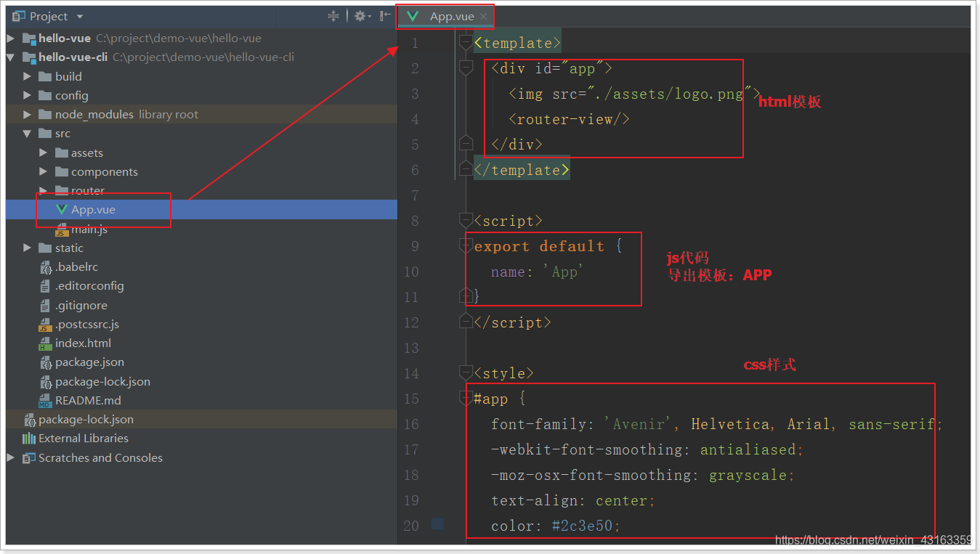Viewport: 980px width, 554px height.
Task: Click the img src logo.png code line
Action: pyautogui.click(x=634, y=94)
